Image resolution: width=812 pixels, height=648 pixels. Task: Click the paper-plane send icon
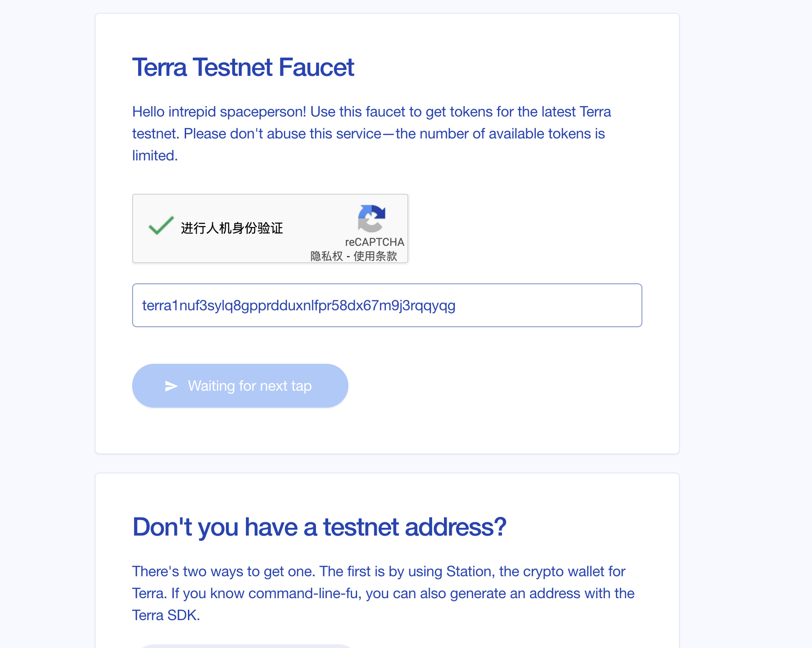[x=171, y=386]
